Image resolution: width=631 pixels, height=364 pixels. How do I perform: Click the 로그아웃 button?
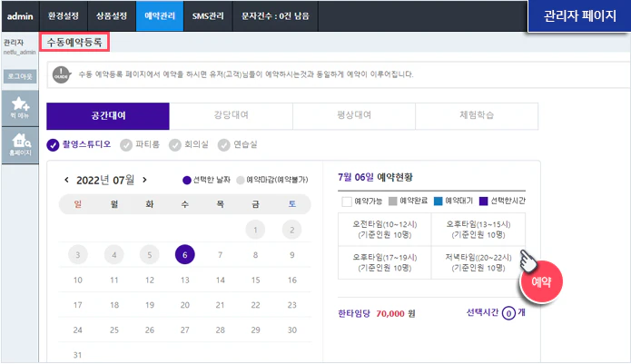20,76
